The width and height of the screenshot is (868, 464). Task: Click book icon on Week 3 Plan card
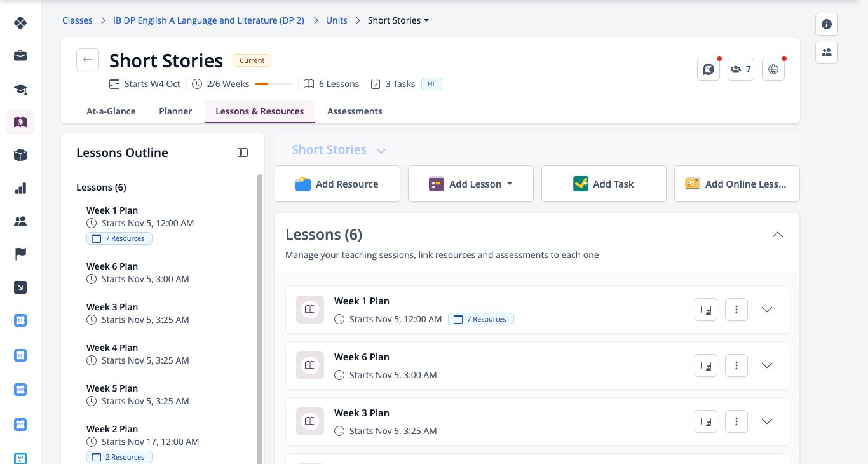310,421
